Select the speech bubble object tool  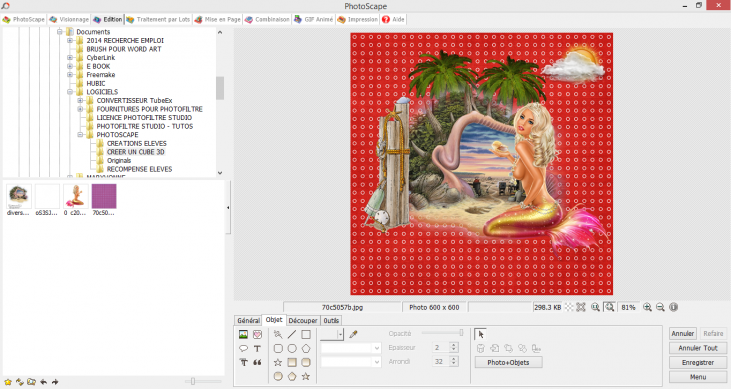click(x=243, y=348)
